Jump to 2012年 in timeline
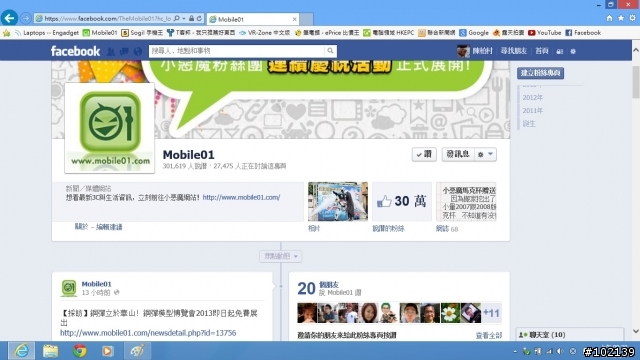The image size is (640, 360). 533,98
